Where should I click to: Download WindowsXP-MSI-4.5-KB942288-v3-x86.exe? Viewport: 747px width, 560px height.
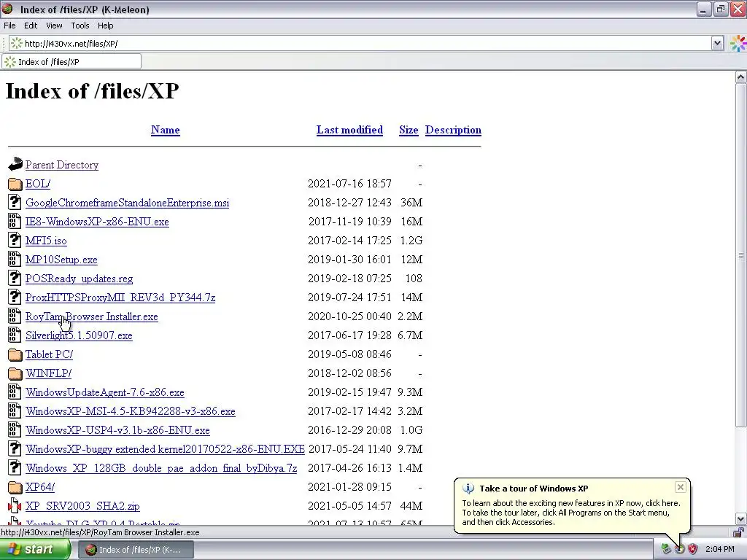tap(131, 411)
